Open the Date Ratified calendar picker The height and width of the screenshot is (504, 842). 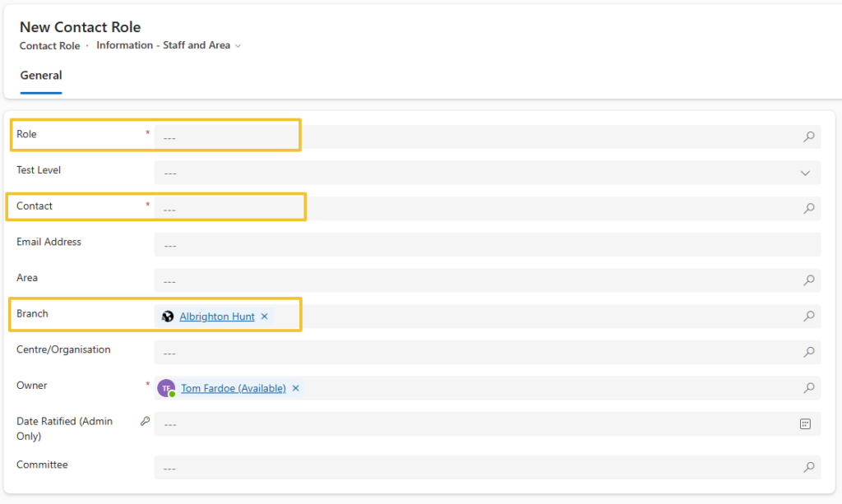pyautogui.click(x=805, y=424)
